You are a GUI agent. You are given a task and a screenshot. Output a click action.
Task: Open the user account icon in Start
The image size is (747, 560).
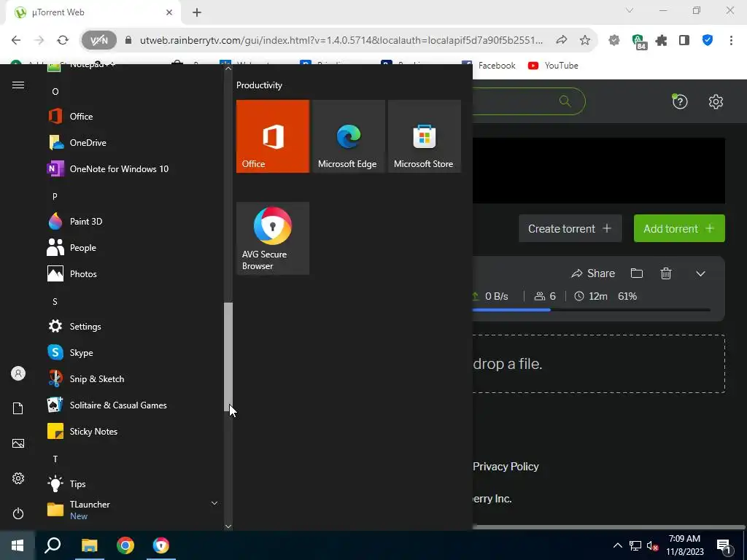18,373
